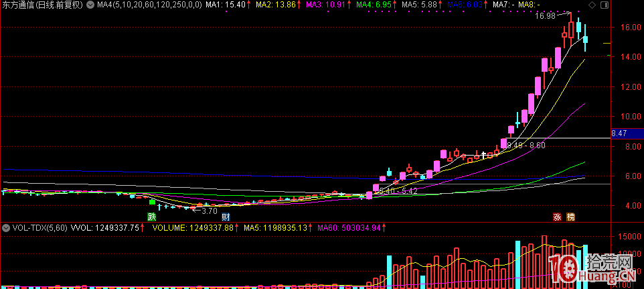Select the MA5: 5.88 value
This screenshot has height=289, width=644.
(419, 5)
